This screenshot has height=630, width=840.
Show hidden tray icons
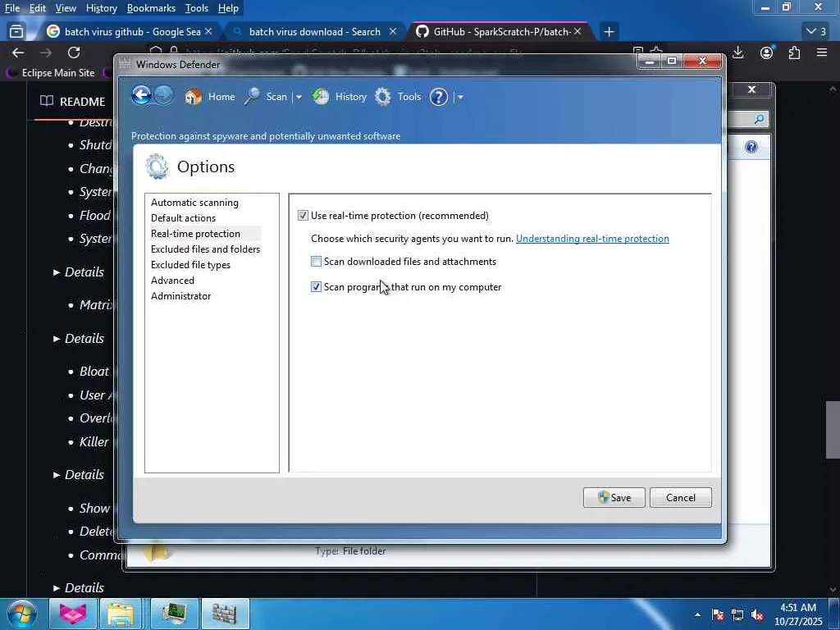697,614
